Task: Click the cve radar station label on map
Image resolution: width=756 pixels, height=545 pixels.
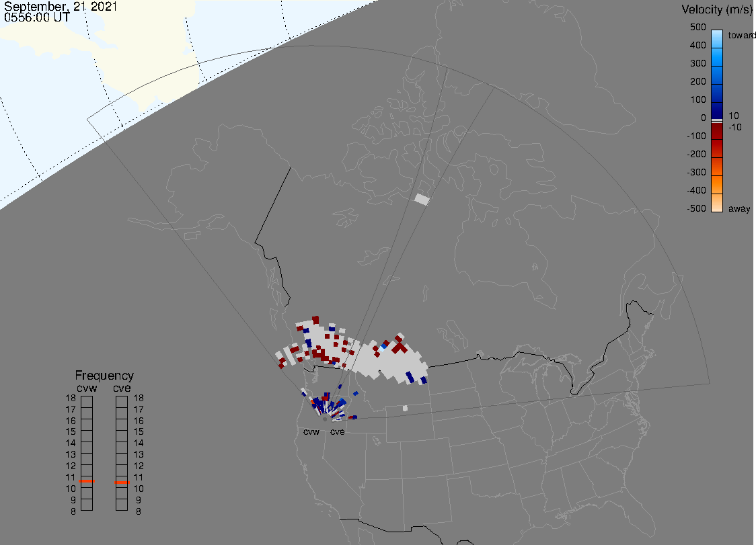Action: [337, 432]
